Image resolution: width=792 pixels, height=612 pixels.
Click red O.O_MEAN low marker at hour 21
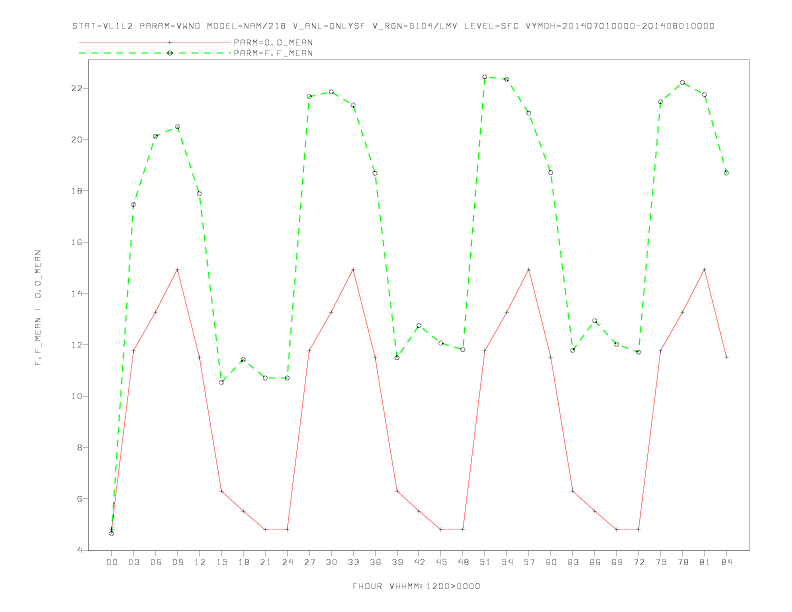pos(265,529)
